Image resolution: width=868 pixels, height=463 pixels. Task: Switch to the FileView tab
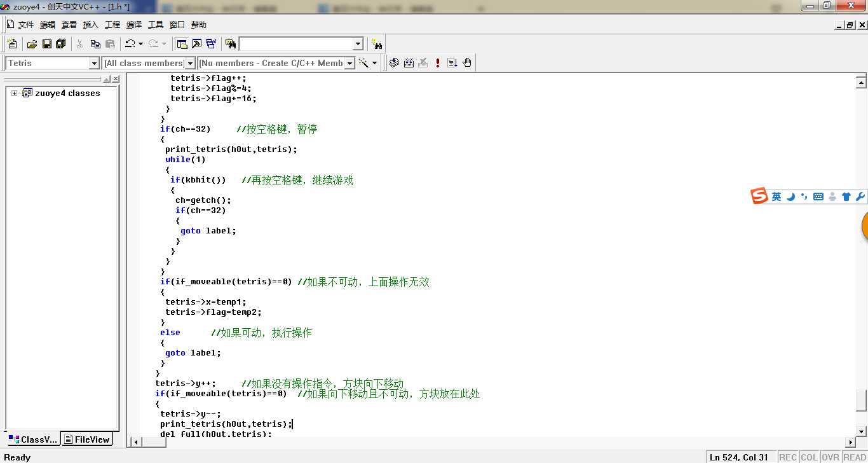tap(87, 439)
